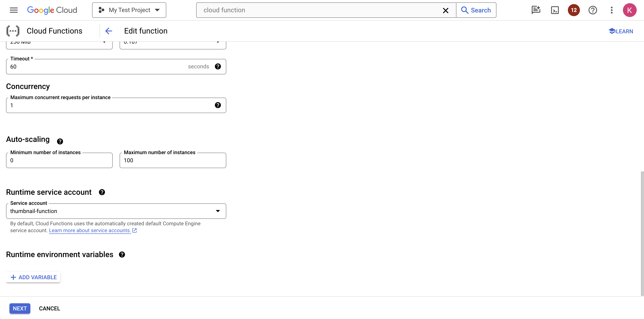This screenshot has width=644, height=319.
Task: Click the Cloud Functions logo icon
Action: tap(13, 31)
